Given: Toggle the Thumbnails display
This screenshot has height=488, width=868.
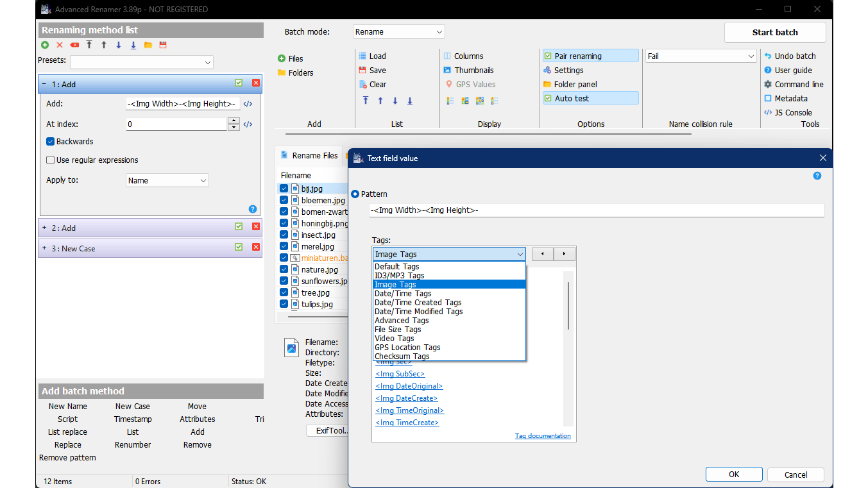Looking at the screenshot, I should [468, 70].
